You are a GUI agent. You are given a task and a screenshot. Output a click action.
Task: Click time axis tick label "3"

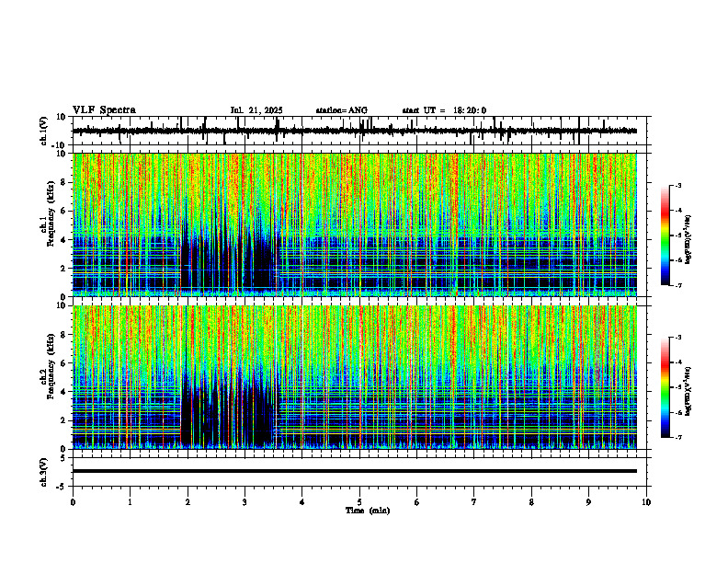point(245,502)
